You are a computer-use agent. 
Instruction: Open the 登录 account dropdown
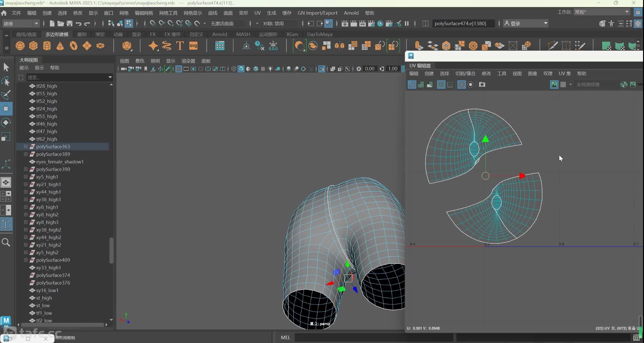(526, 24)
